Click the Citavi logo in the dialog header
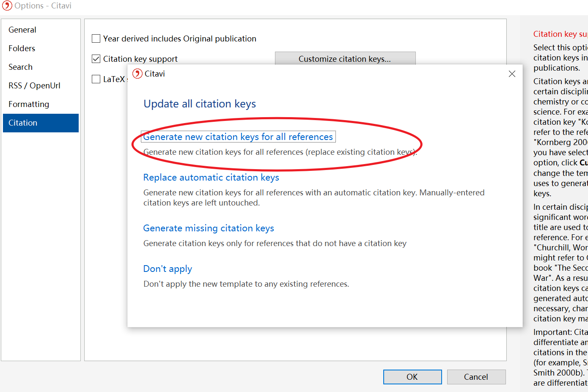This screenshot has height=392, width=588. pos(137,74)
